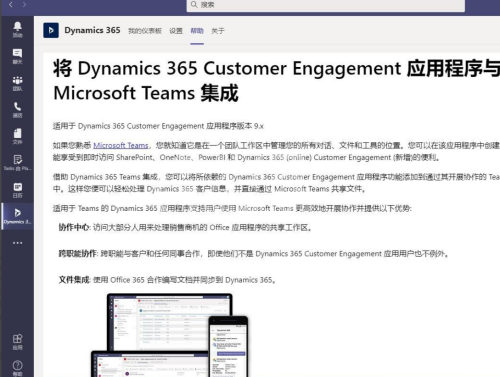
Task: Open the Files icon in the sidebar
Action: (17, 136)
